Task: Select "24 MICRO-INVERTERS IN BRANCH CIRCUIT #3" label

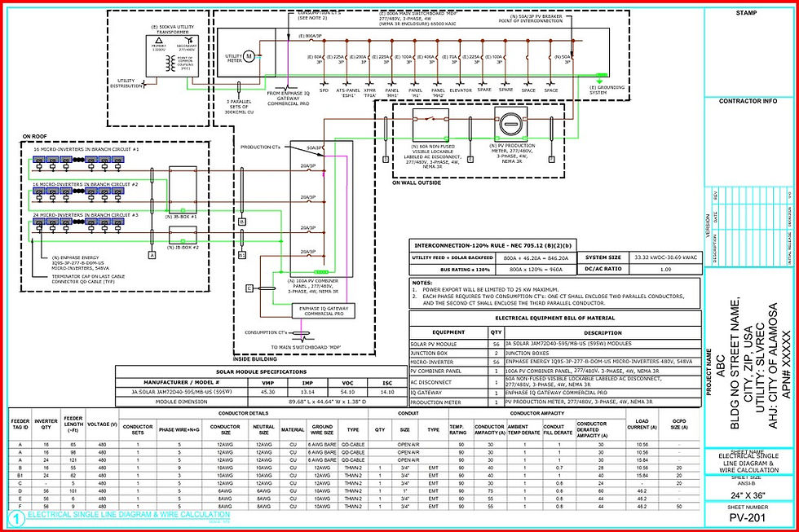Action: pyautogui.click(x=86, y=215)
